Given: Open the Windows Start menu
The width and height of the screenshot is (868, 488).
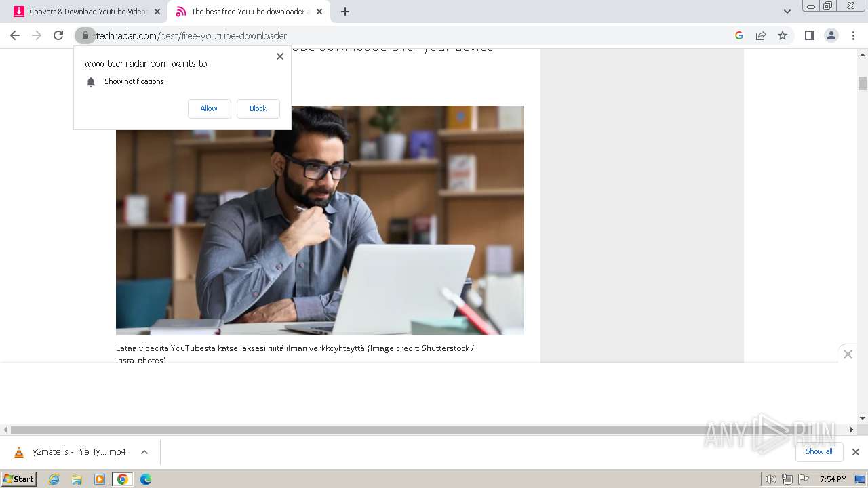Looking at the screenshot, I should tap(18, 479).
